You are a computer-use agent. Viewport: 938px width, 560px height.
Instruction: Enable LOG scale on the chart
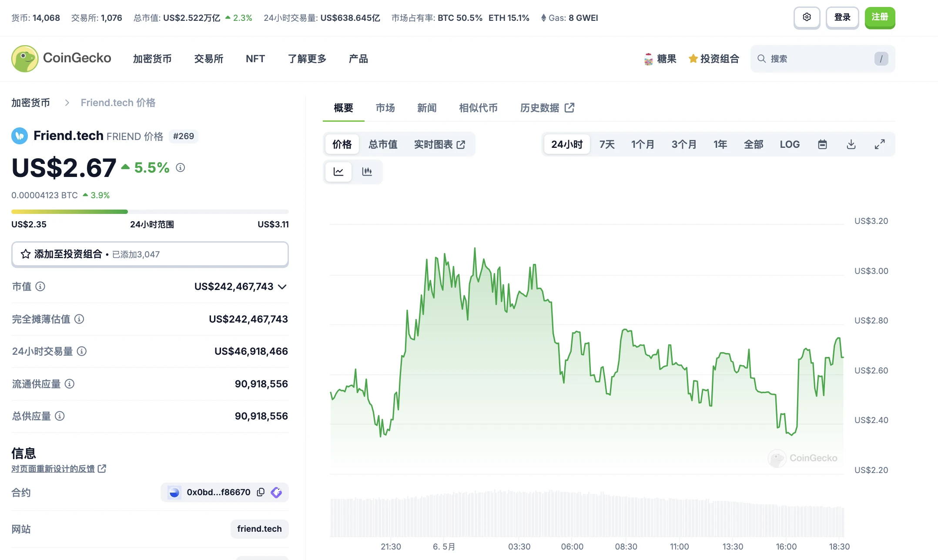(x=790, y=144)
